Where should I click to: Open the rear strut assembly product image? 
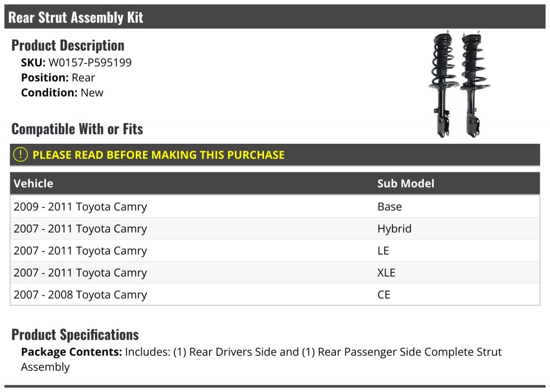(x=455, y=85)
